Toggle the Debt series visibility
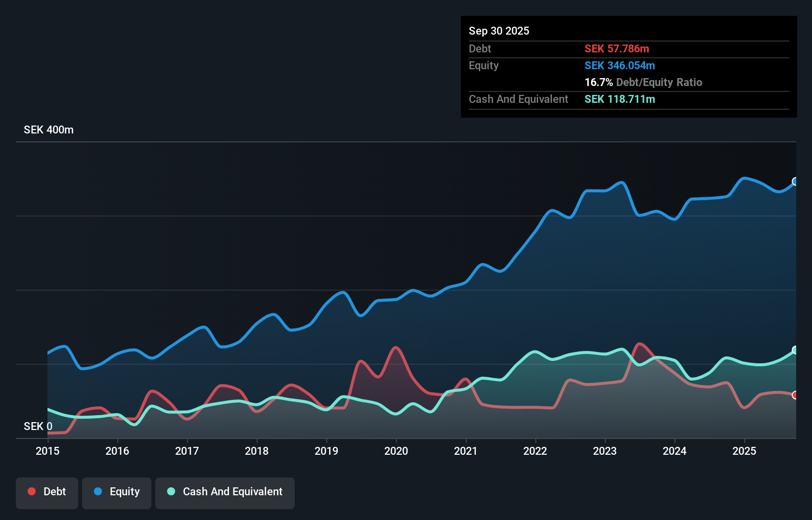Viewport: 812px width, 520px height. tap(47, 492)
